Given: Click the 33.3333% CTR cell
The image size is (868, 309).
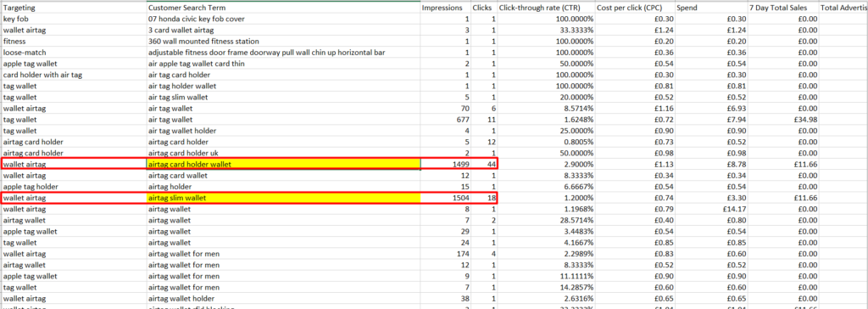Looking at the screenshot, I should pyautogui.click(x=546, y=31).
